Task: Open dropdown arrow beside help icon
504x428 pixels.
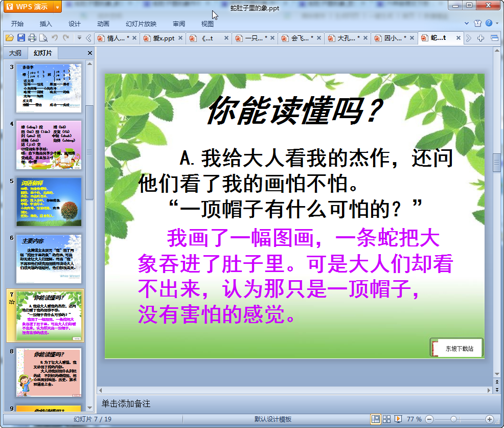Action: [497, 23]
